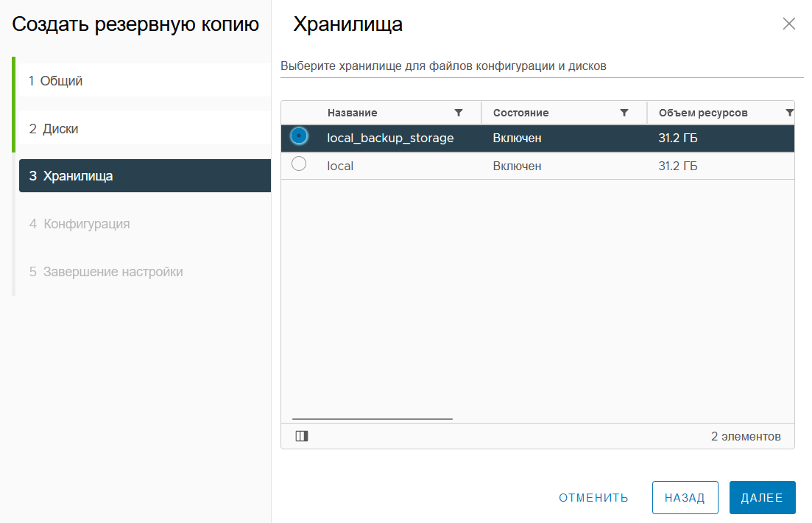Sort by the Название column header
Screen dimensions: 812x523
click(x=352, y=113)
